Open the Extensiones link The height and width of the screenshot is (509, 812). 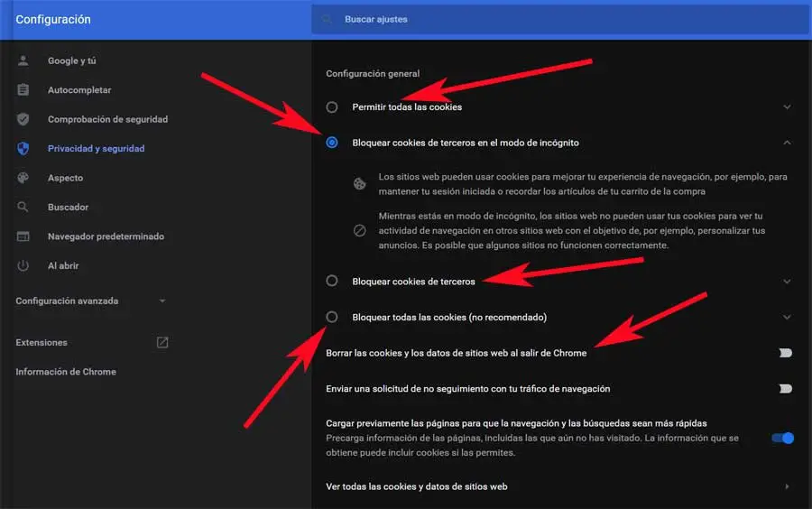point(42,342)
